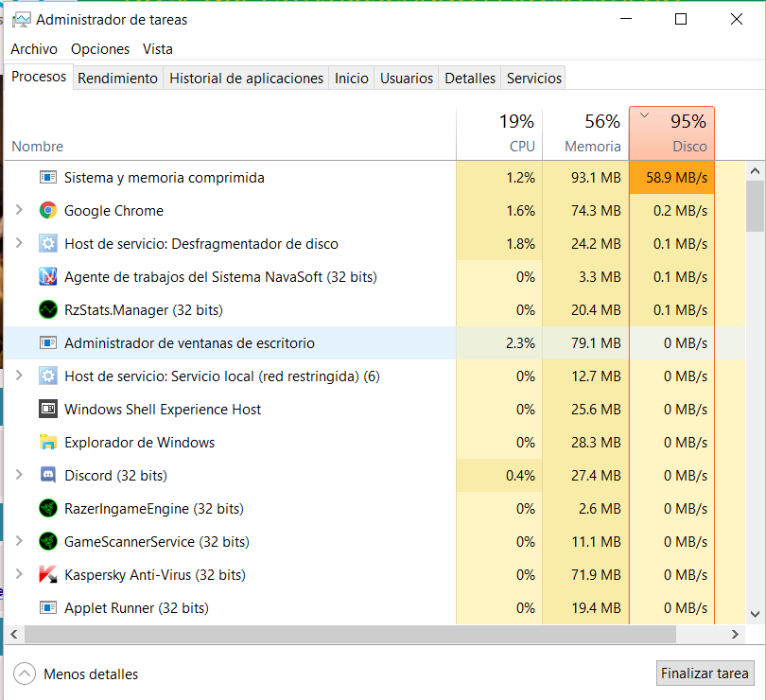The height and width of the screenshot is (700, 766).
Task: Expand the Kaspersky Anti-Virus group
Action: (19, 574)
